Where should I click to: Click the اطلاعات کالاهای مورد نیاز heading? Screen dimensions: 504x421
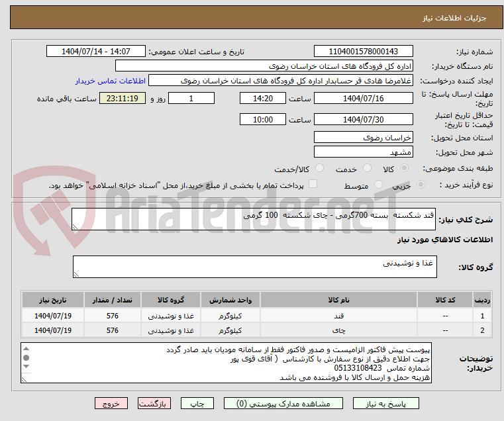[x=445, y=240]
